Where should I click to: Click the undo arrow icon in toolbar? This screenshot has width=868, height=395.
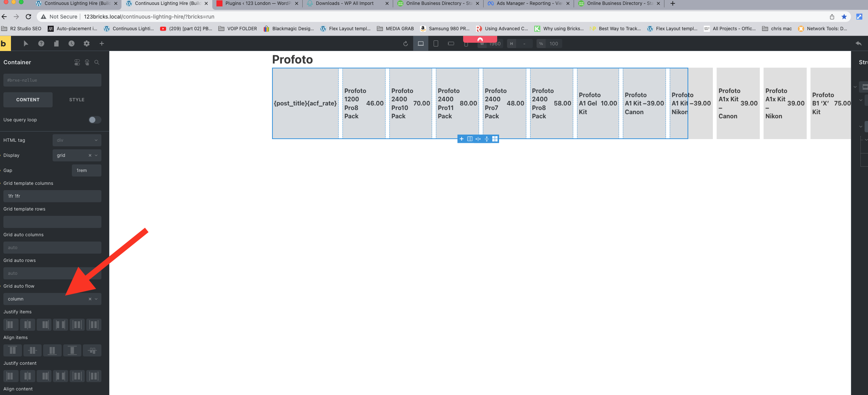(x=859, y=43)
